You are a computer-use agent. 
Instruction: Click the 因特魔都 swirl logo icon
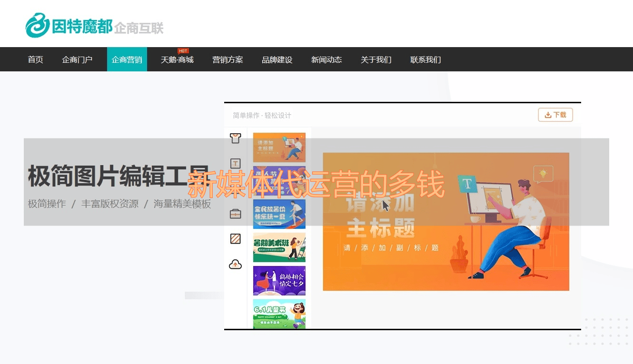coord(37,25)
